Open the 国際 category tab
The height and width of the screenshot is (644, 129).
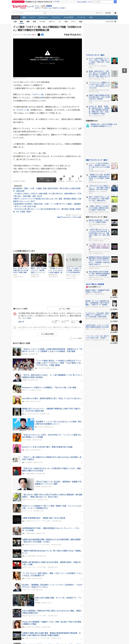[x=28, y=21]
